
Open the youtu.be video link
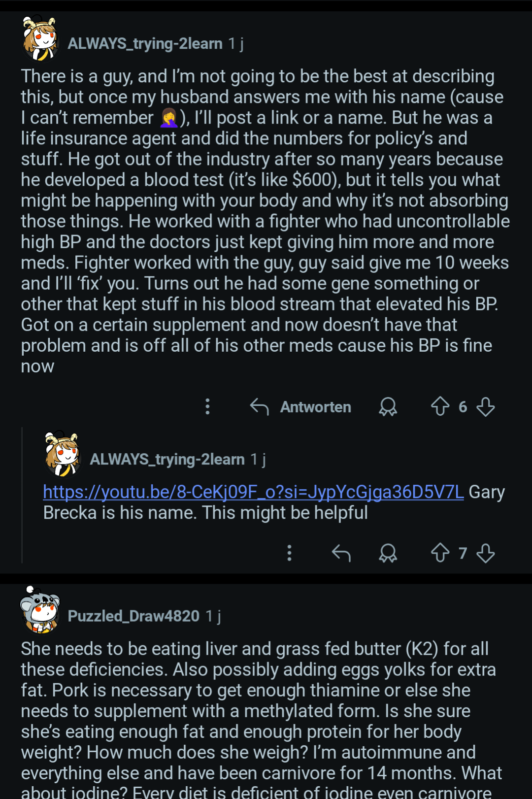(253, 492)
